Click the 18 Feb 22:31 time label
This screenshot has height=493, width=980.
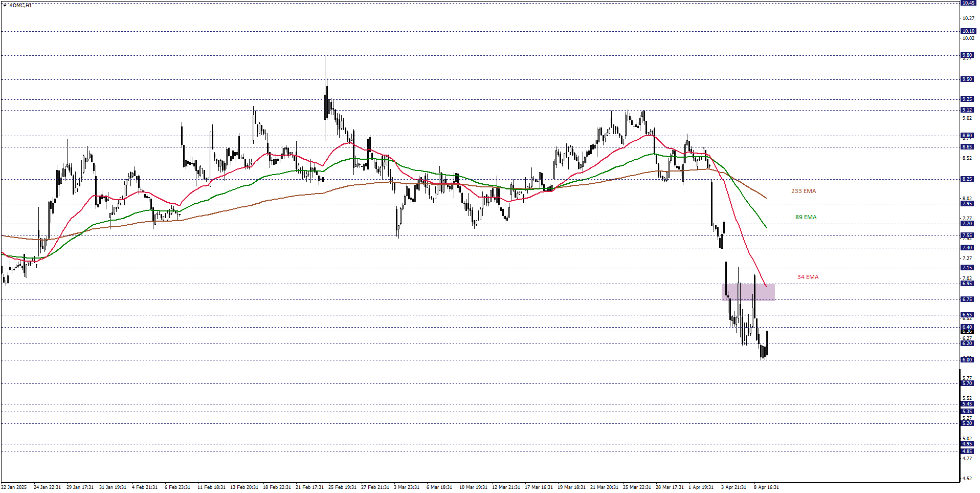coord(277,487)
